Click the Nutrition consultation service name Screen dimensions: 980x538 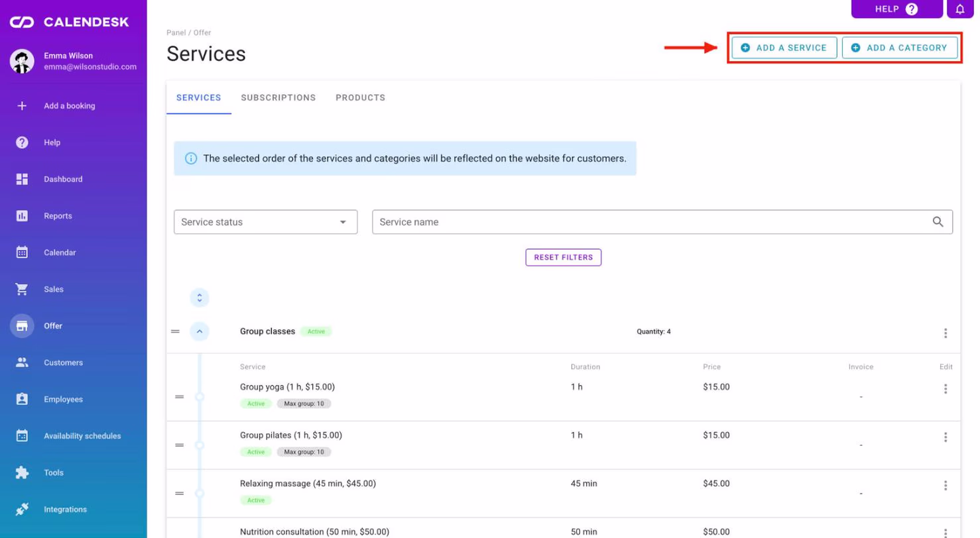click(315, 532)
